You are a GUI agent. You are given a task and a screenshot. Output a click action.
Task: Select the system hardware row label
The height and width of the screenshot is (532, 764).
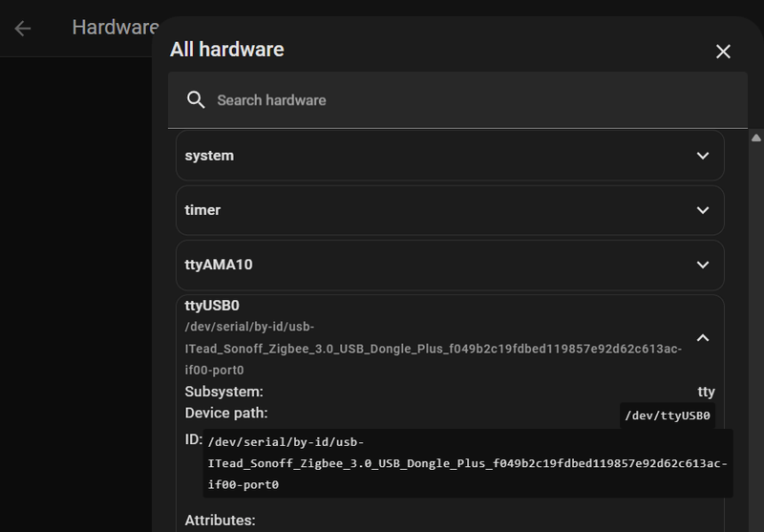(x=209, y=156)
